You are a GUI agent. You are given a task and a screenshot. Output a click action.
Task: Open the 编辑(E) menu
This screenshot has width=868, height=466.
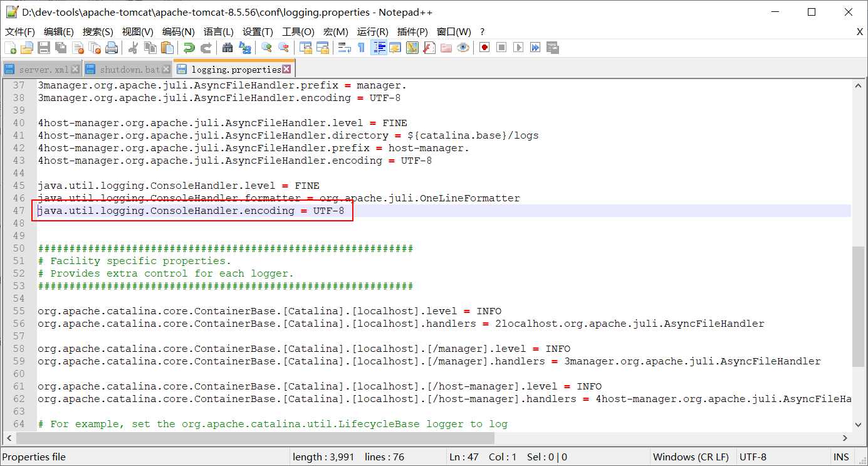59,32
